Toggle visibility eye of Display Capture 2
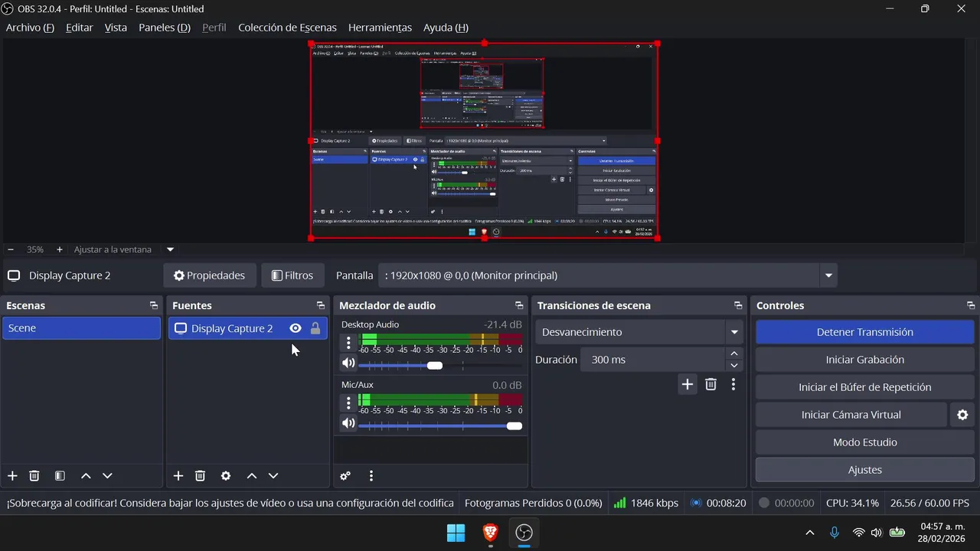This screenshot has height=551, width=980. click(296, 328)
